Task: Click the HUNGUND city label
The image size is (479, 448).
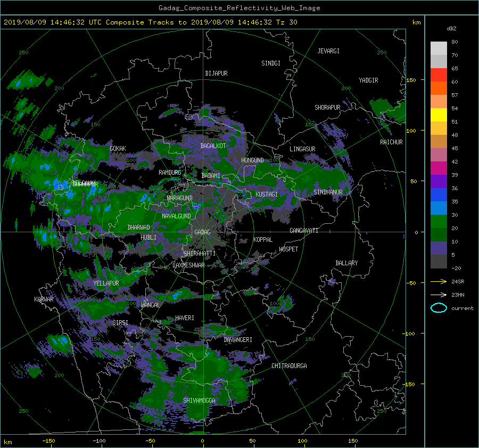Action: click(x=252, y=160)
